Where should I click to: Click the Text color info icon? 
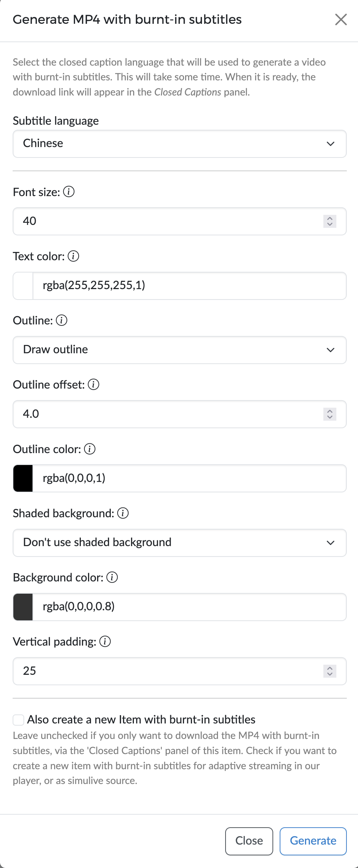click(73, 256)
